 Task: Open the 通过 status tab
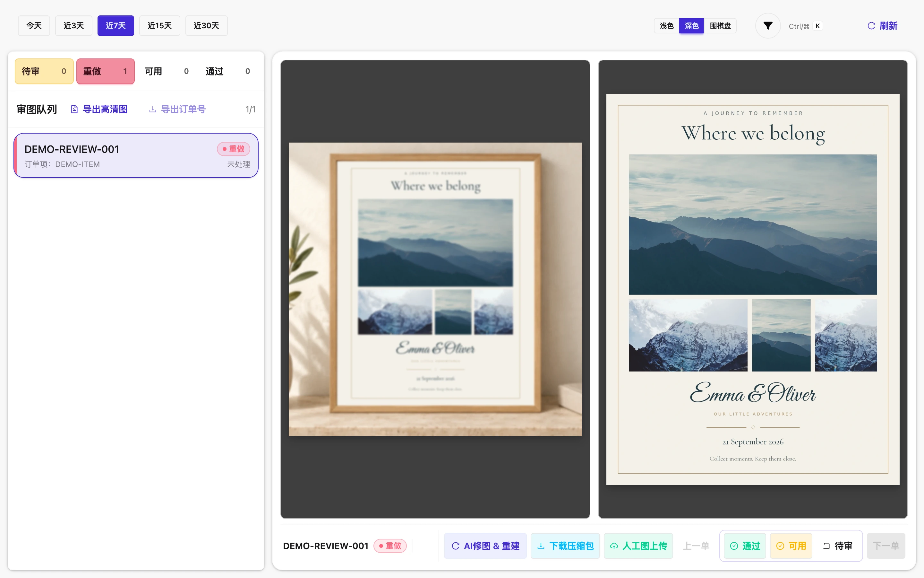(228, 71)
